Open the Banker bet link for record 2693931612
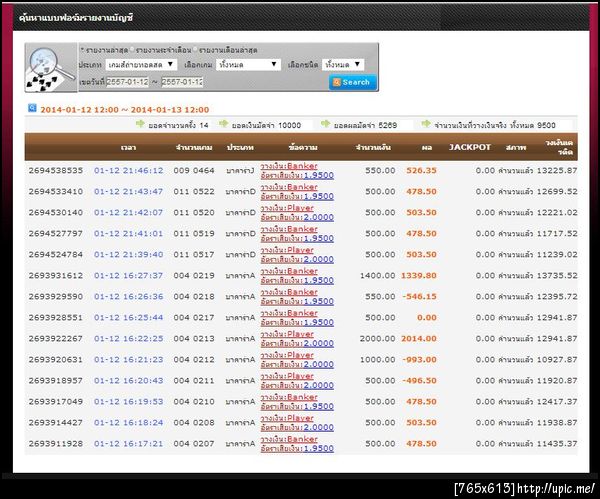600x499 pixels. click(x=289, y=271)
